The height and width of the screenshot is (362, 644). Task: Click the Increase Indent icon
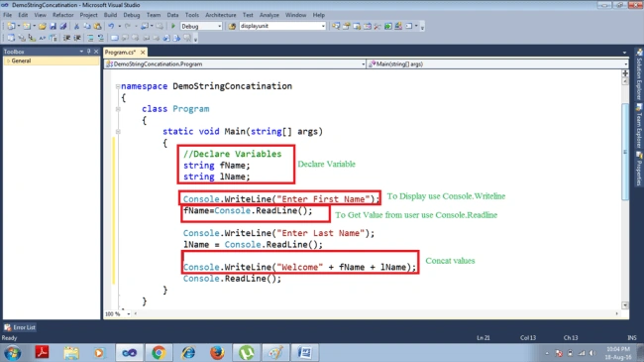tap(77, 38)
